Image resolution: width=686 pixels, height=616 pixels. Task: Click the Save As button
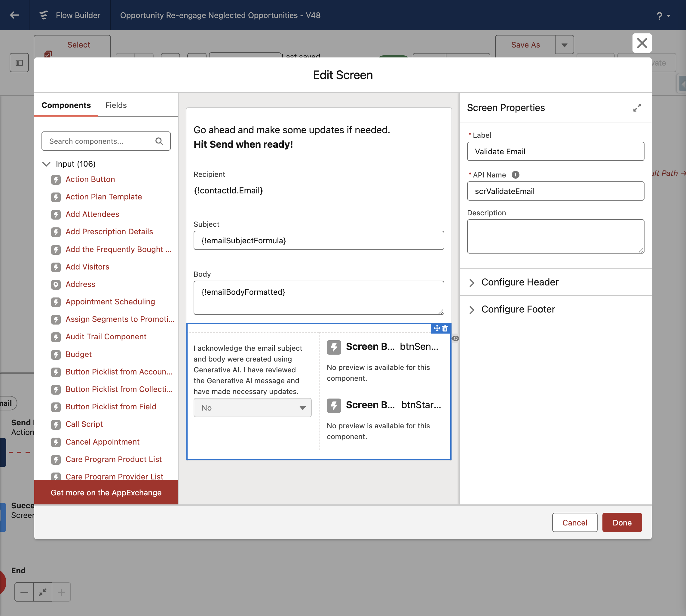click(525, 45)
